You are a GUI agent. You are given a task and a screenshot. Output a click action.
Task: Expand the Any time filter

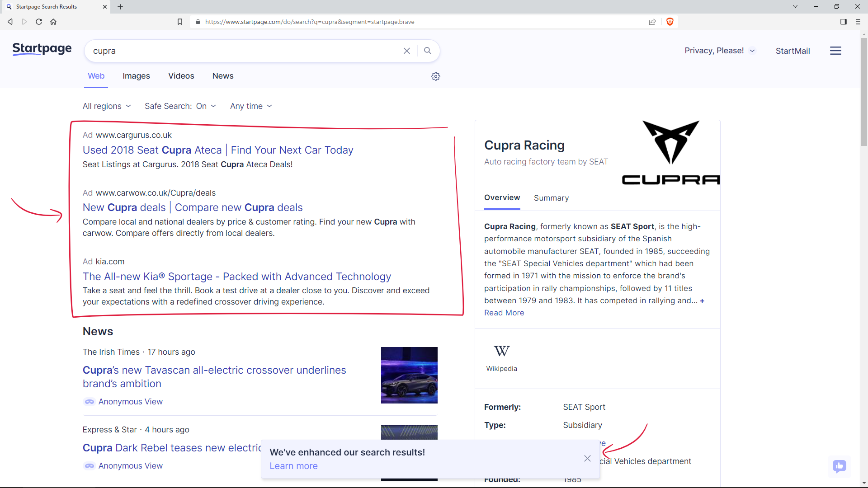point(251,106)
